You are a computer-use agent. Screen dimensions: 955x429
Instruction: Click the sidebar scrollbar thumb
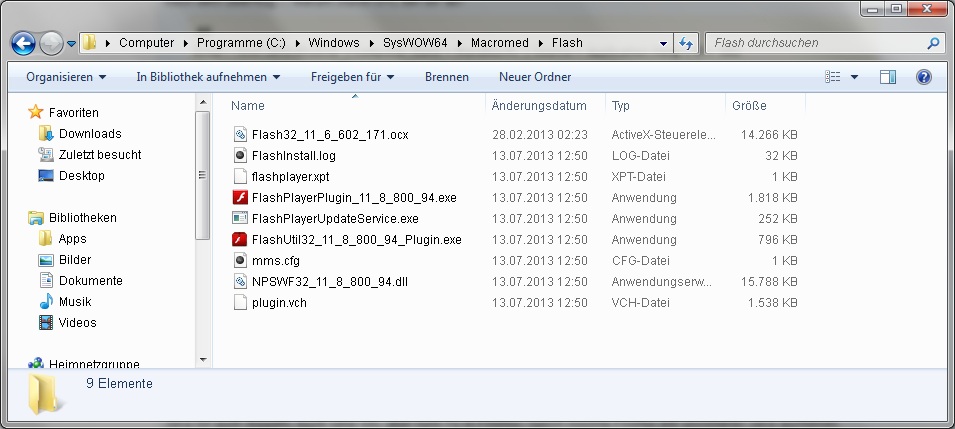[x=203, y=176]
